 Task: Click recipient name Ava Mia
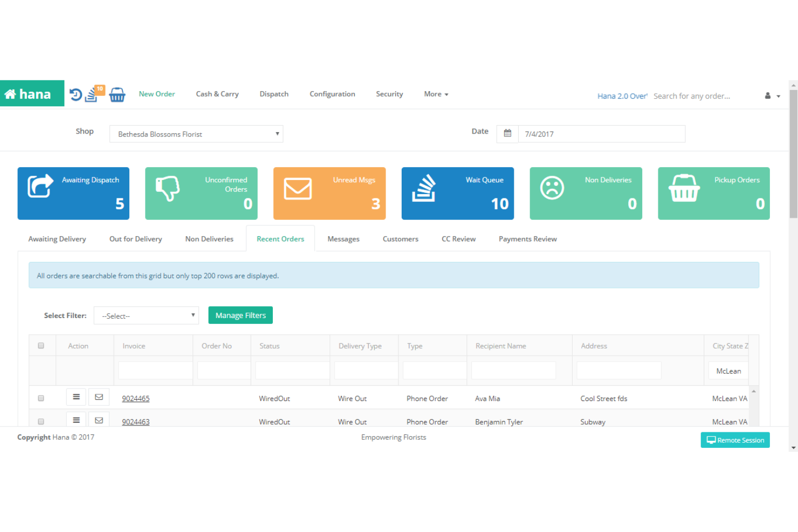(x=487, y=398)
